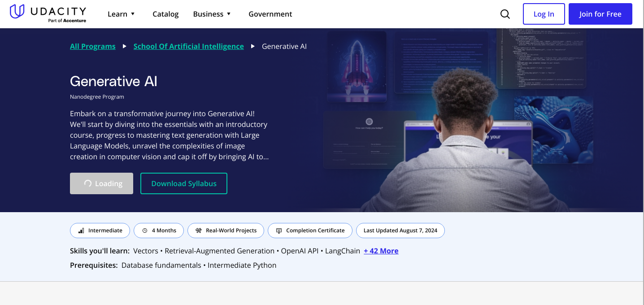Click the Intermediate Python prerequisite text

[242, 265]
